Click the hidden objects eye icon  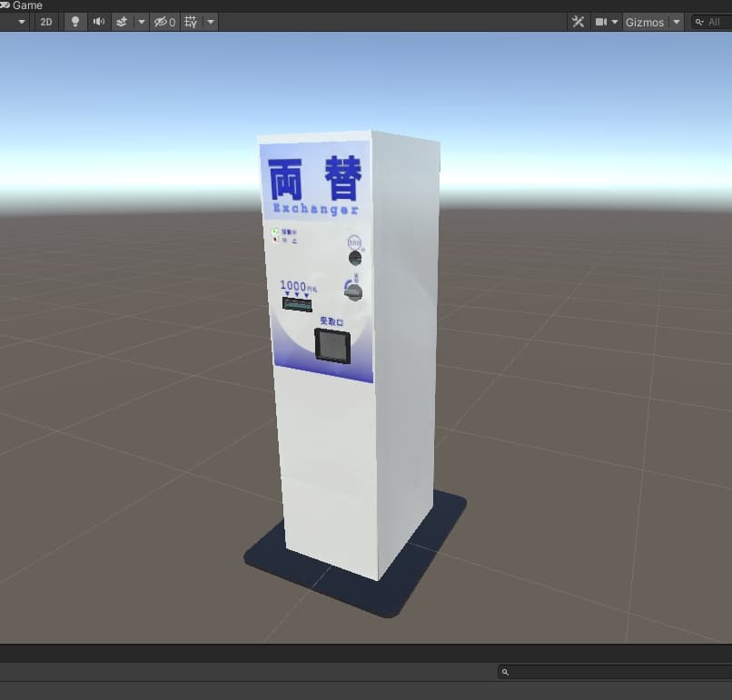click(163, 22)
